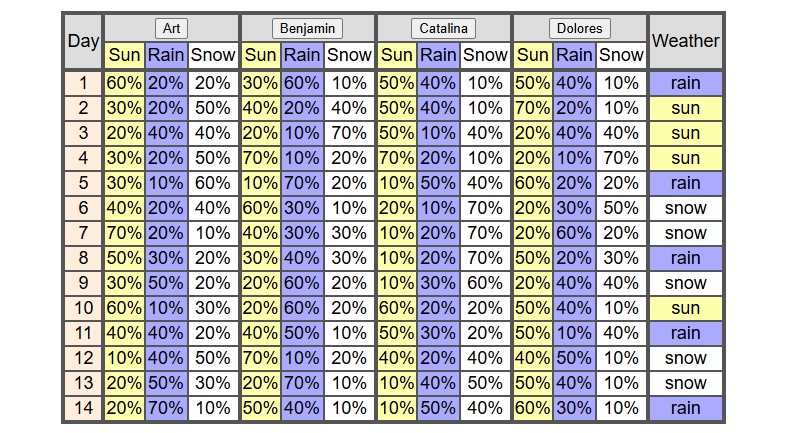Select the Day 10 row label
Viewport: 794px width, 433px height.
point(83,308)
